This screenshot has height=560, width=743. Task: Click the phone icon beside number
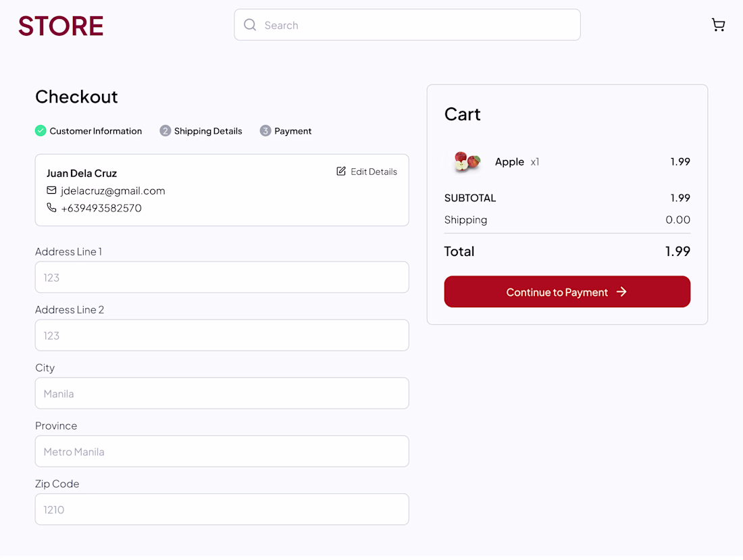tap(51, 208)
